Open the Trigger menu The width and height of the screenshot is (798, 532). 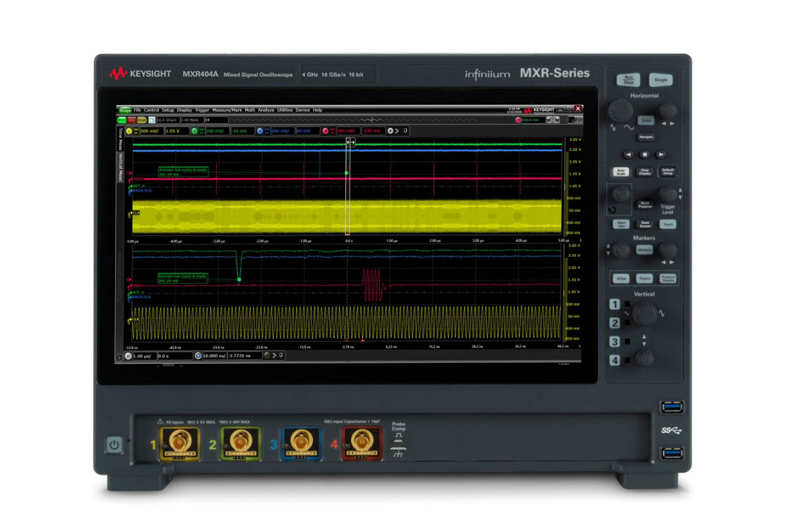pos(202,110)
